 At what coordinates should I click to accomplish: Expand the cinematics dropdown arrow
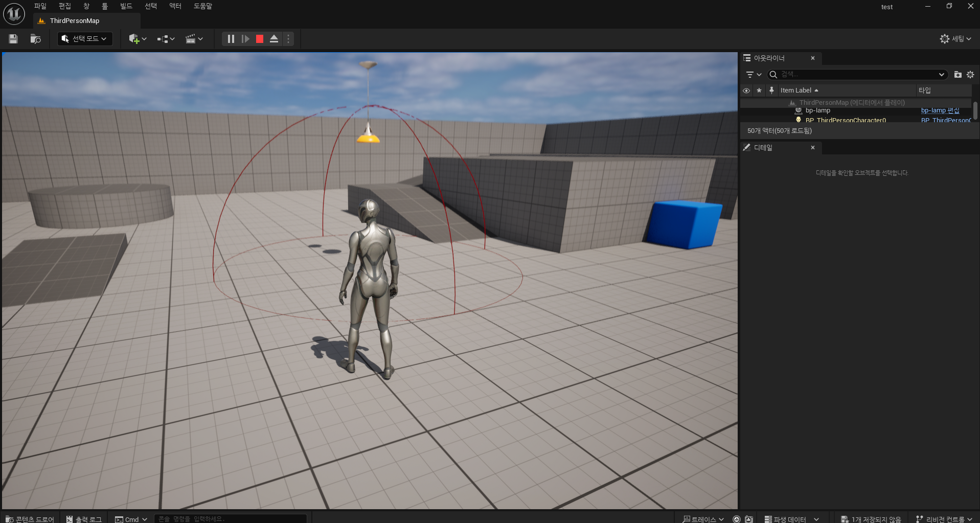point(200,39)
